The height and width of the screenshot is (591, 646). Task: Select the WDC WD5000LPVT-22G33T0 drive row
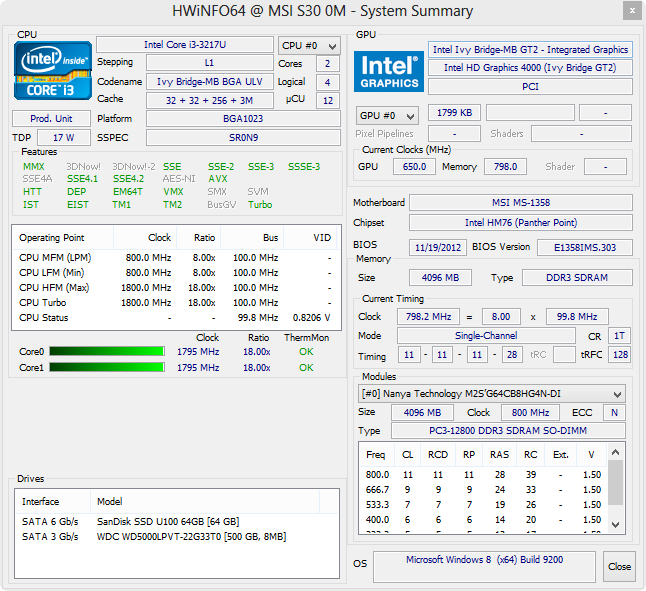coord(176,536)
